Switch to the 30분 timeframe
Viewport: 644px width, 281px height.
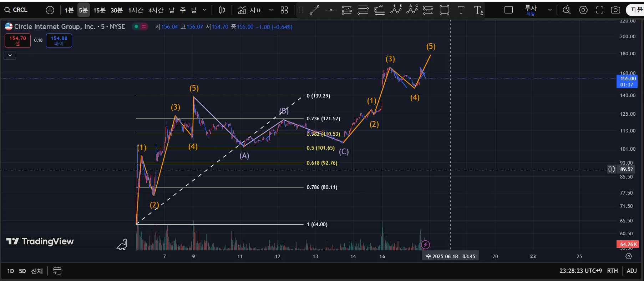117,10
